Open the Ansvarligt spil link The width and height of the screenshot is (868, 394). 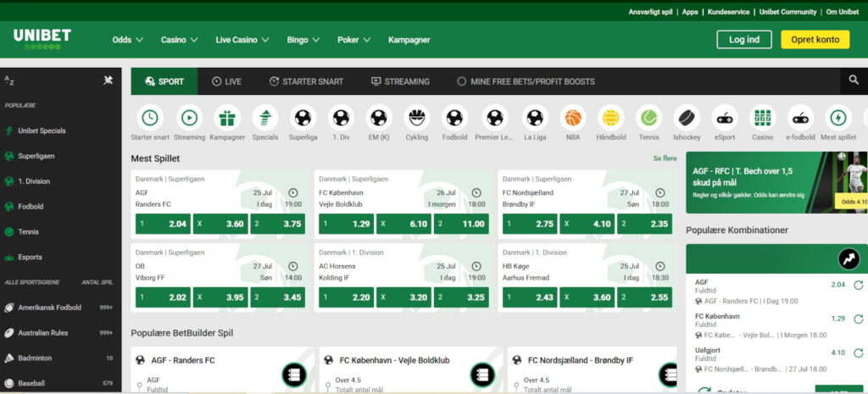[x=650, y=12]
